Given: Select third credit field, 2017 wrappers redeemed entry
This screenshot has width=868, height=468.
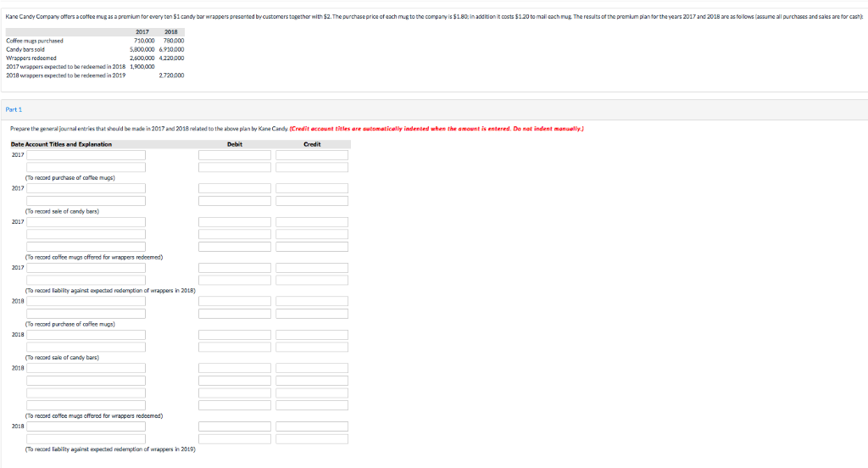Looking at the screenshot, I should (x=312, y=247).
